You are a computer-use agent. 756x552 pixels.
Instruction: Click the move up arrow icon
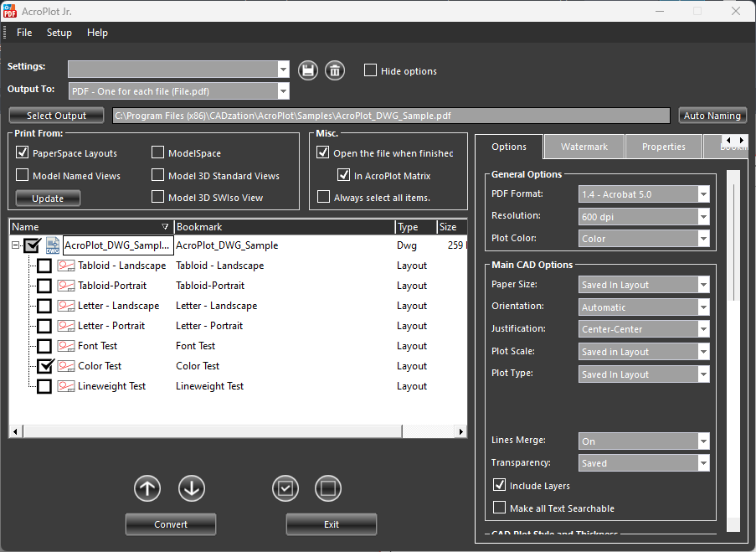pyautogui.click(x=147, y=488)
